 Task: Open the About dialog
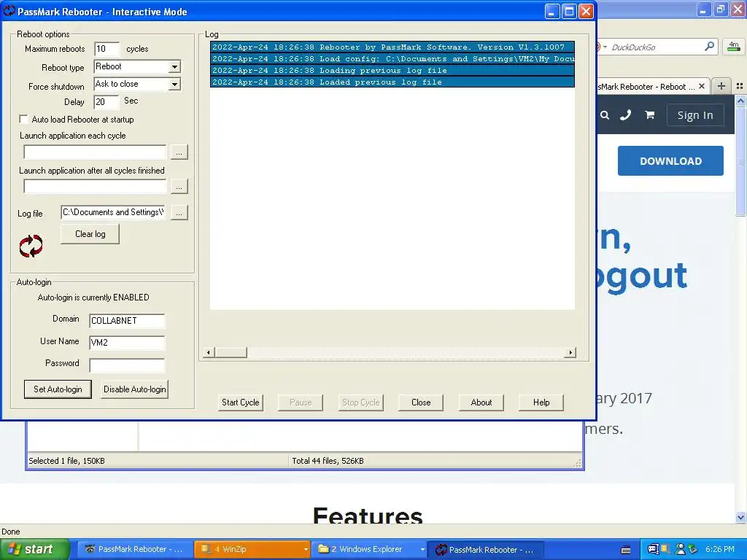481,402
